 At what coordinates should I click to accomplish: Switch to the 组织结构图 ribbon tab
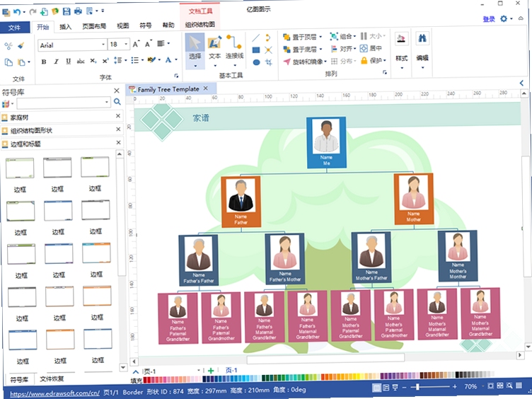(199, 25)
